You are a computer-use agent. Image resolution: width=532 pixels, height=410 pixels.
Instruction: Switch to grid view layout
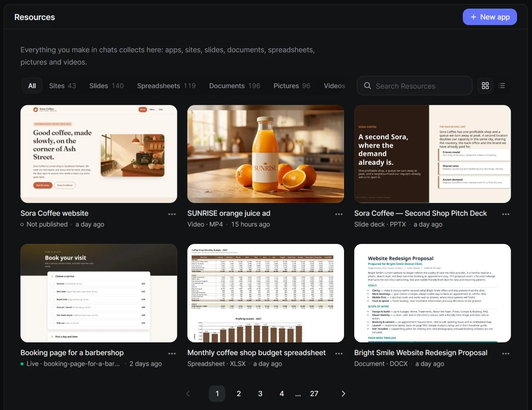[x=485, y=86]
